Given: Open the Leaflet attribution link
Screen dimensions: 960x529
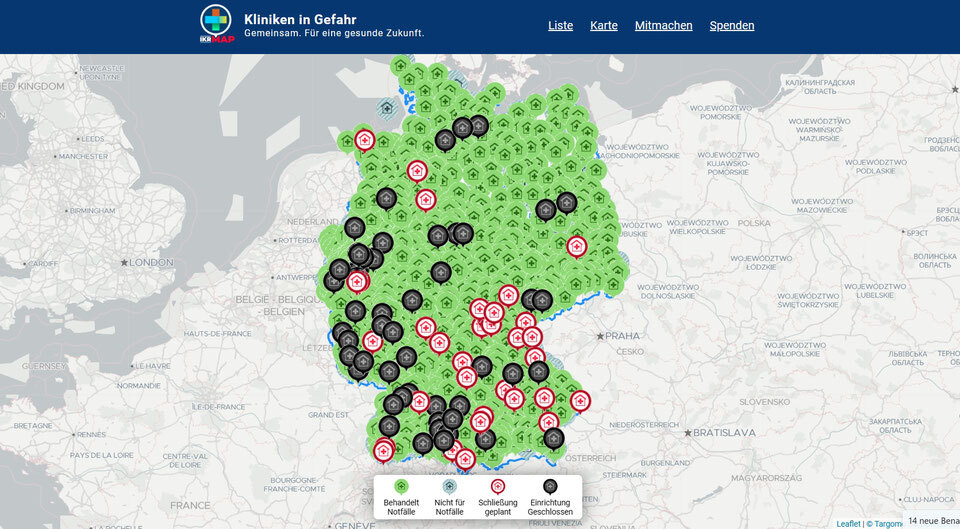Looking at the screenshot, I should pos(847,523).
